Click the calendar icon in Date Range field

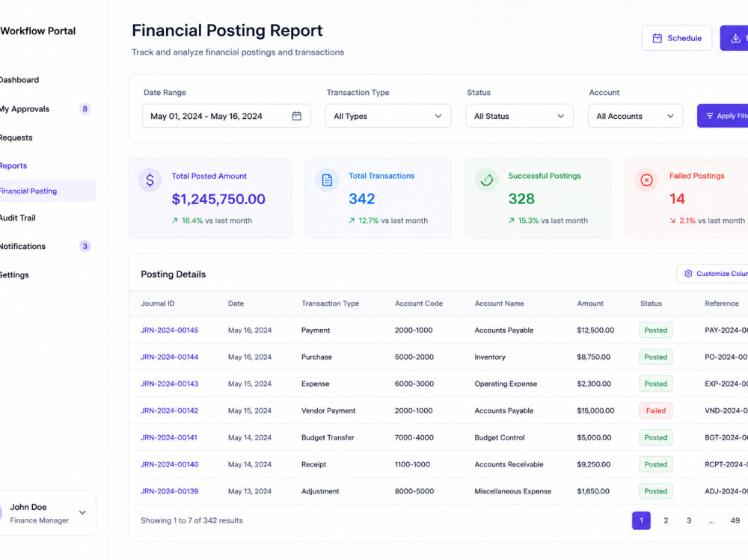pos(297,116)
